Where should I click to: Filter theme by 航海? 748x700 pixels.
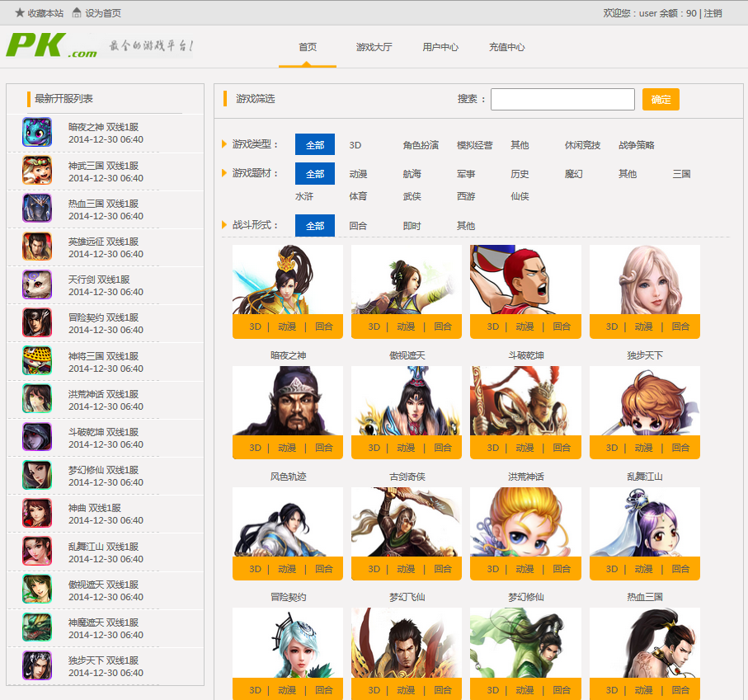(412, 174)
